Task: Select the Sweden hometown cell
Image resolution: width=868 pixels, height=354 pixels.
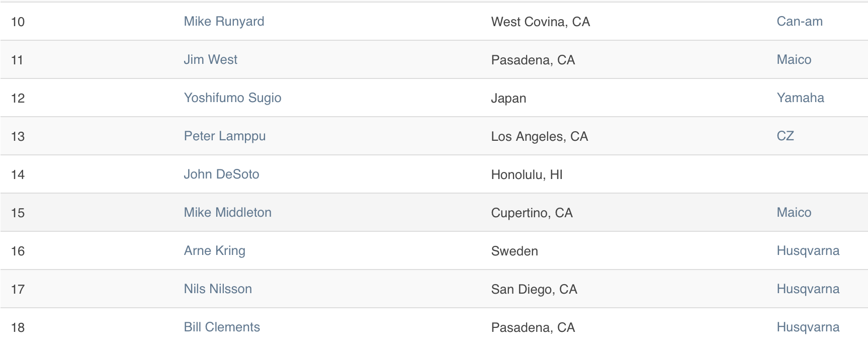Action: click(514, 251)
